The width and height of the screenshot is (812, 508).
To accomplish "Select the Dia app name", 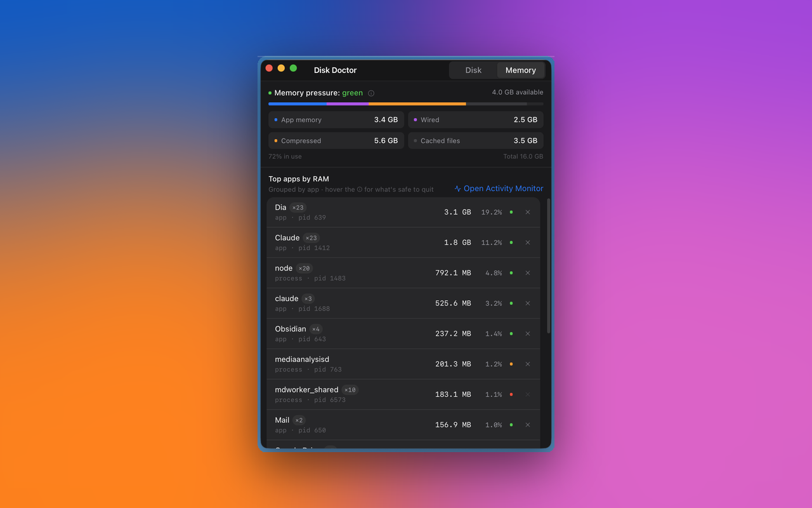I will 280,208.
